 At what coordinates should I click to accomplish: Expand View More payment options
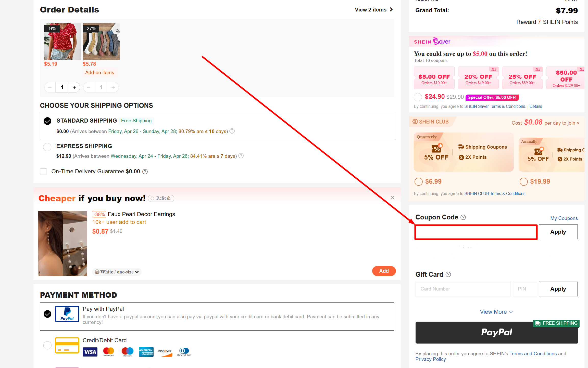pos(496,312)
